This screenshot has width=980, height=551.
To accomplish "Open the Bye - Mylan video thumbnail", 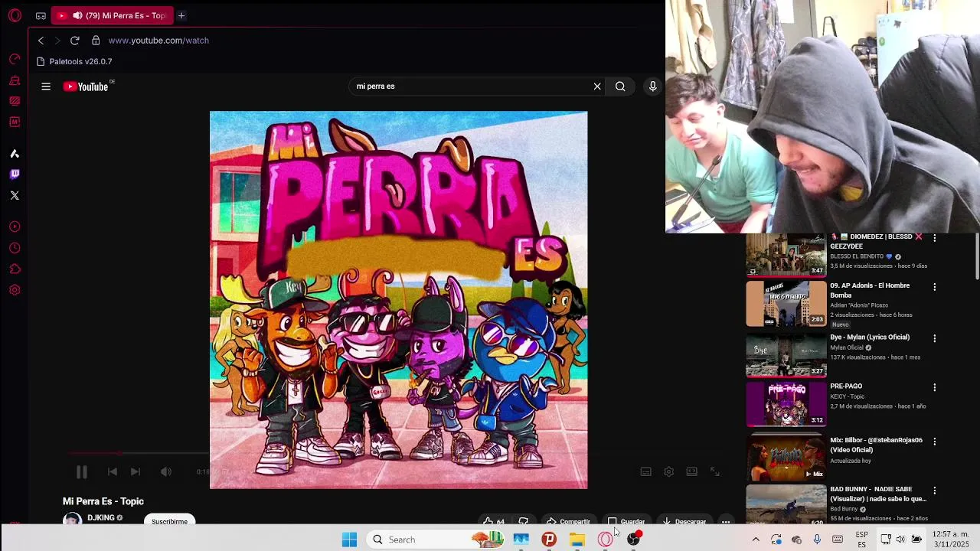I will [x=786, y=354].
